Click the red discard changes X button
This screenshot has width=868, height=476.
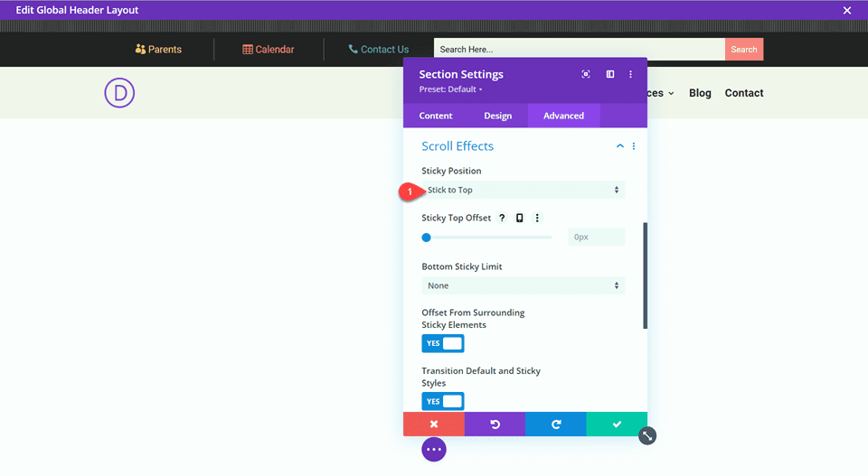pos(434,424)
